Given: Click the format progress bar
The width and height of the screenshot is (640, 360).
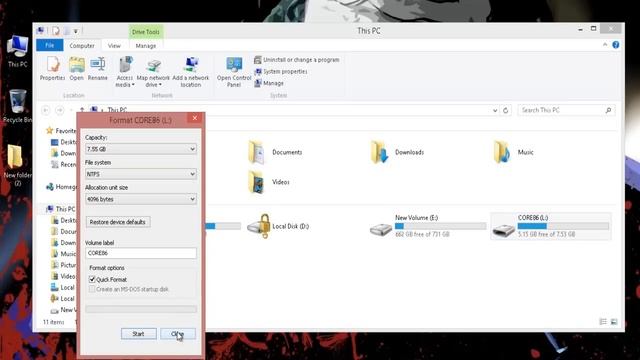Looking at the screenshot, I should point(141,309).
